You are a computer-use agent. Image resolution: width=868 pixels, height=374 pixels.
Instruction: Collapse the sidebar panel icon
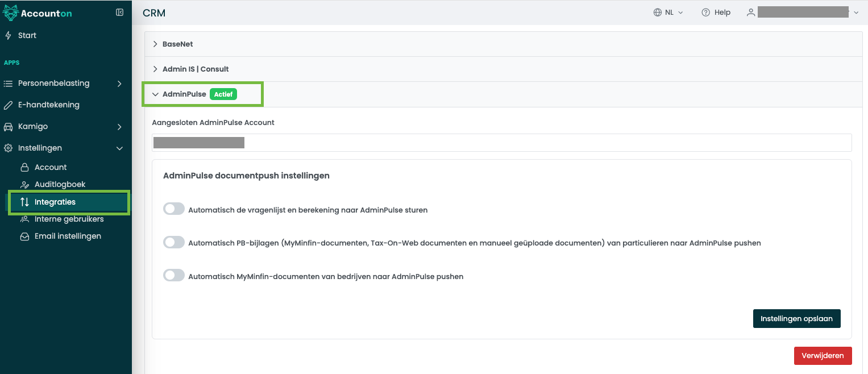coord(119,13)
